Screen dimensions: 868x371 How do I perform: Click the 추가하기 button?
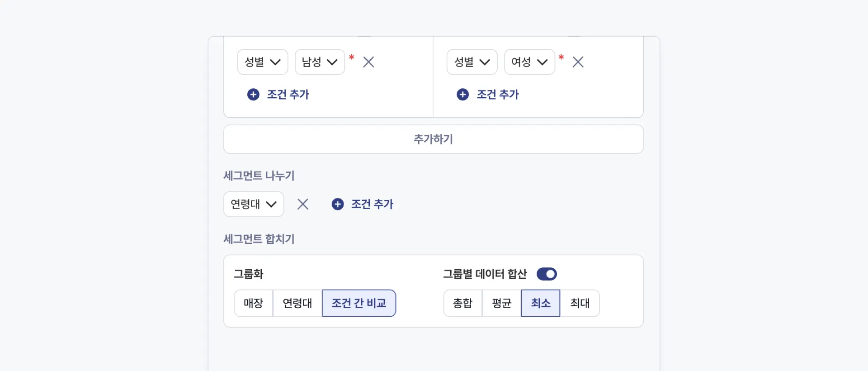433,139
